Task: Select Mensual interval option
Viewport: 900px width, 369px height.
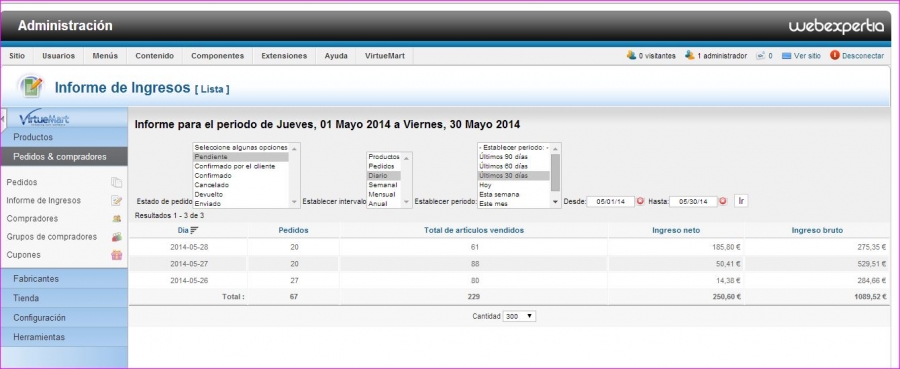Action: tap(384, 195)
